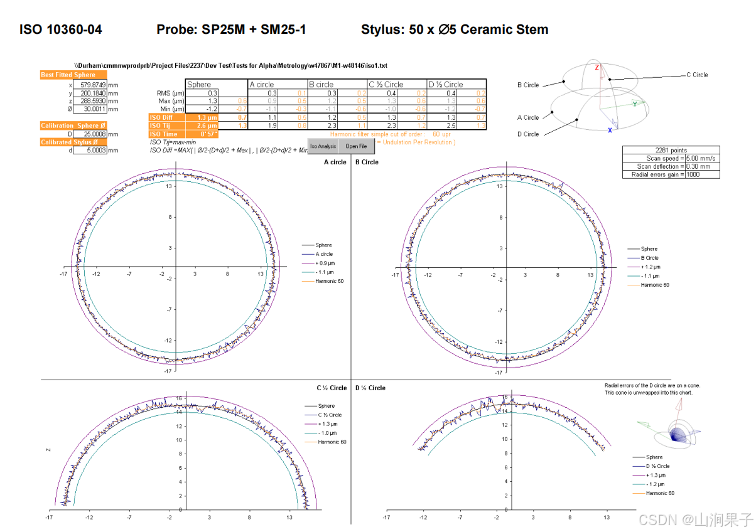Select the A circle legend entry in A chart
Screen dimensions: 756x532
[x=318, y=254]
